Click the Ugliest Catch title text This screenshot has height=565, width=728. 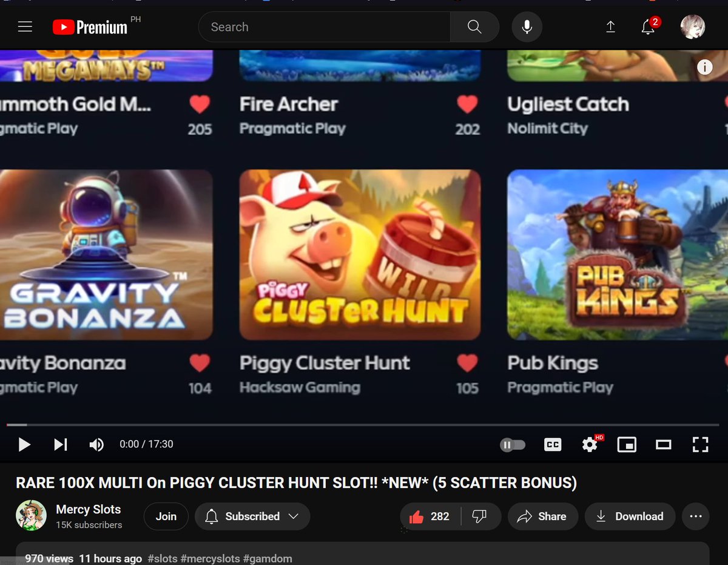point(568,104)
